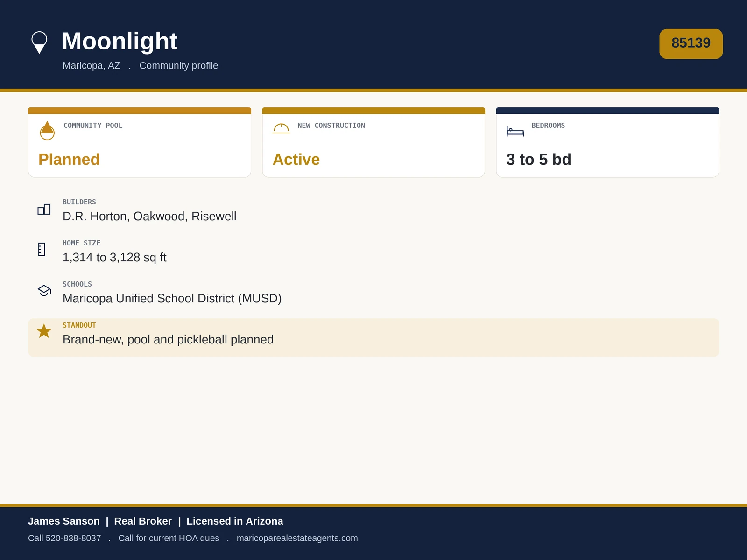Screen dimensions: 747x560
Task: Click the BEDROOMS card label
Action: [548, 126]
